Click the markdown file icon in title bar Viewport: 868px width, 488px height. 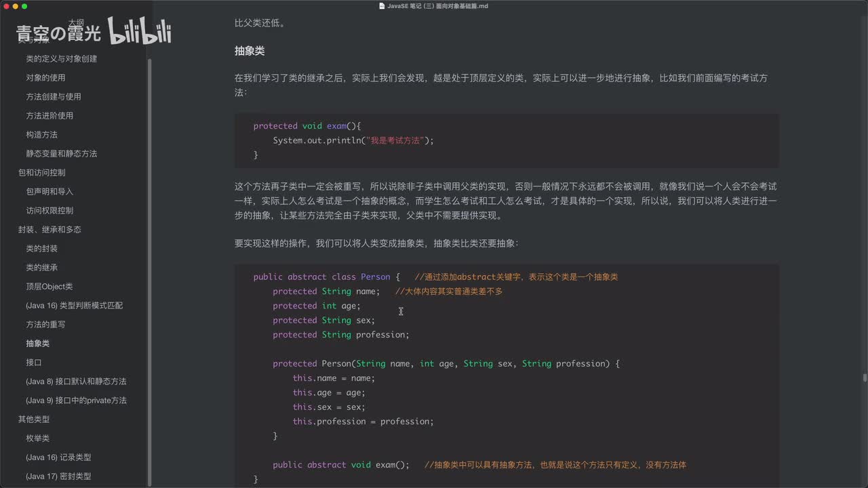pyautogui.click(x=382, y=6)
